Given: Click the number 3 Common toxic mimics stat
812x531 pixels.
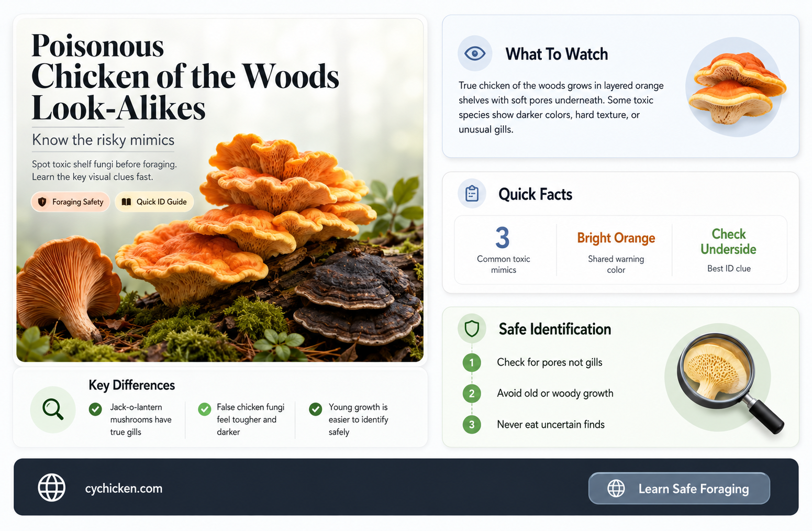Looking at the screenshot, I should coord(503,249).
